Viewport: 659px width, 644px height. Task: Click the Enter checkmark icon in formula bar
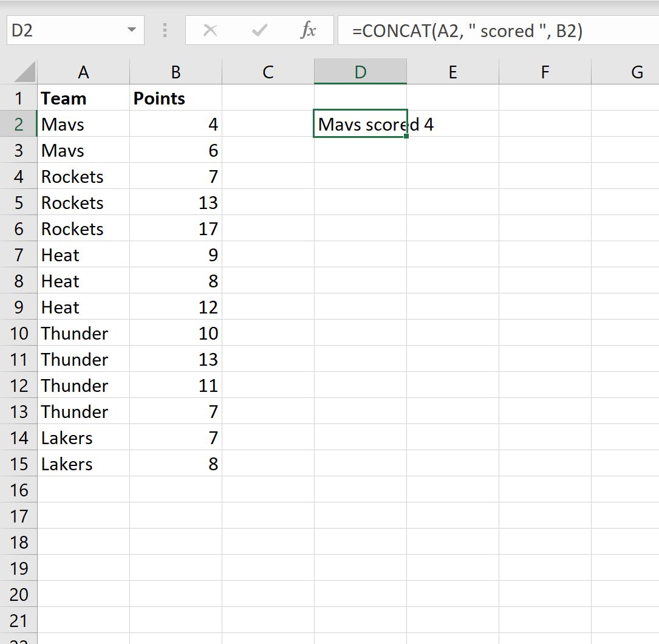coord(259,30)
